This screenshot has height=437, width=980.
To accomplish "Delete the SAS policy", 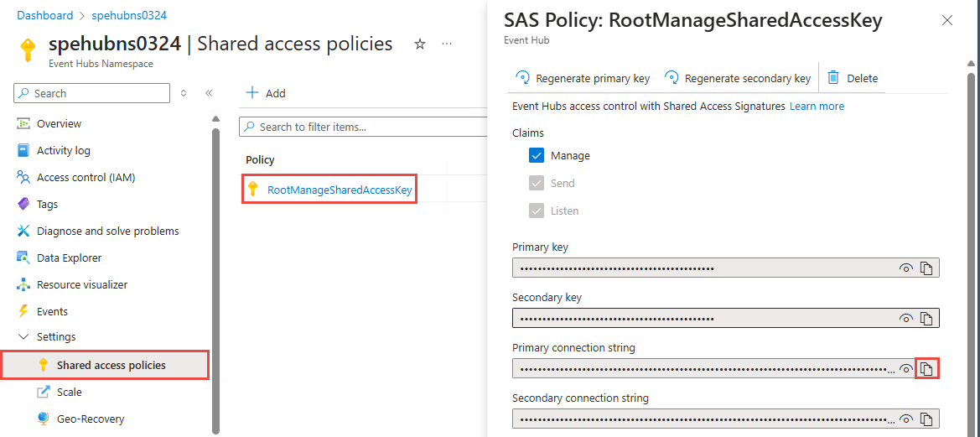I will (x=853, y=78).
